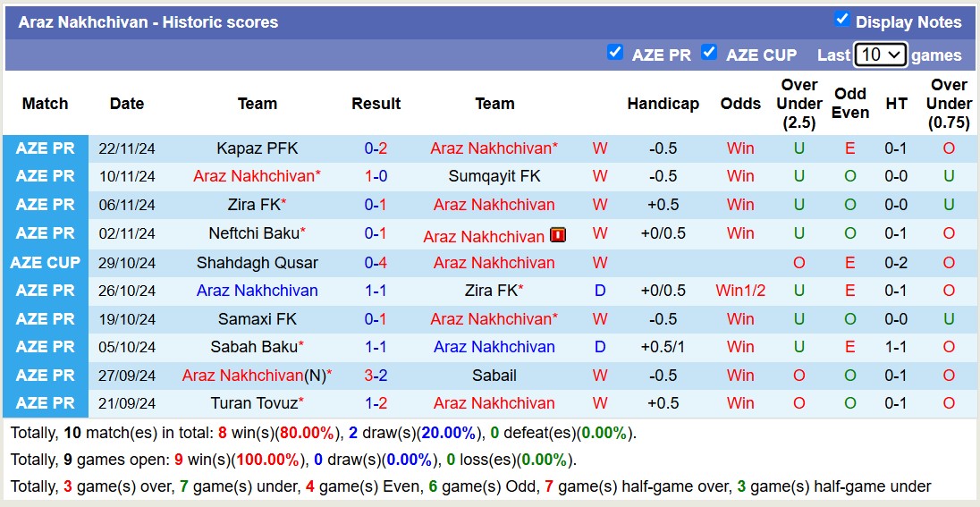Click Turan Tovuz team link

pyautogui.click(x=253, y=403)
